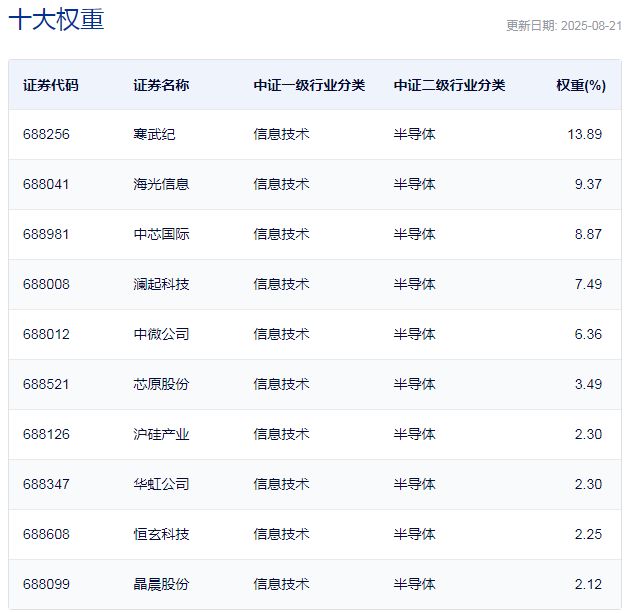Screen dimensions: 625x613
Task: Click stock code 688099
Action: point(46,584)
